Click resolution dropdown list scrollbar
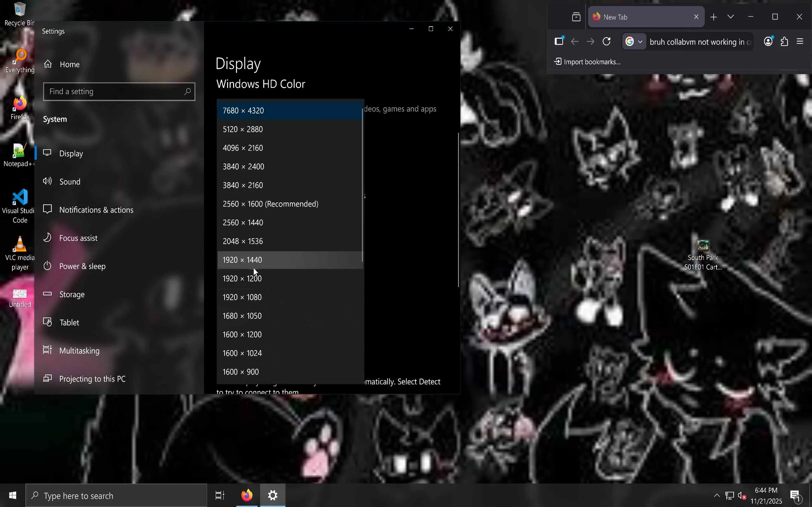This screenshot has width=812, height=507. pos(362,184)
